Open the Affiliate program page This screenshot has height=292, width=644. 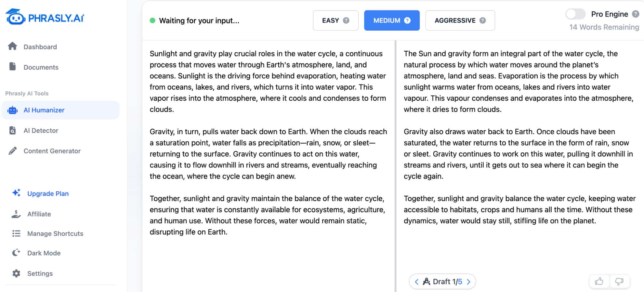click(39, 214)
